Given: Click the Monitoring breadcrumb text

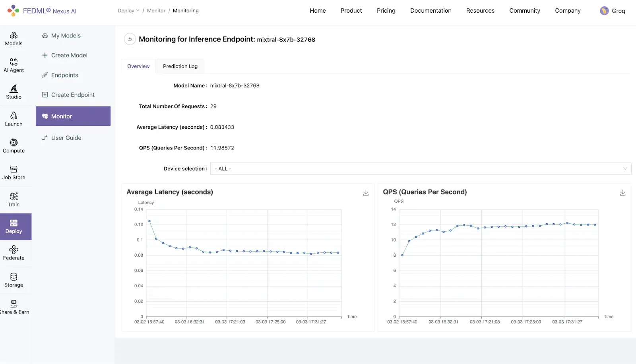Looking at the screenshot, I should tap(186, 11).
